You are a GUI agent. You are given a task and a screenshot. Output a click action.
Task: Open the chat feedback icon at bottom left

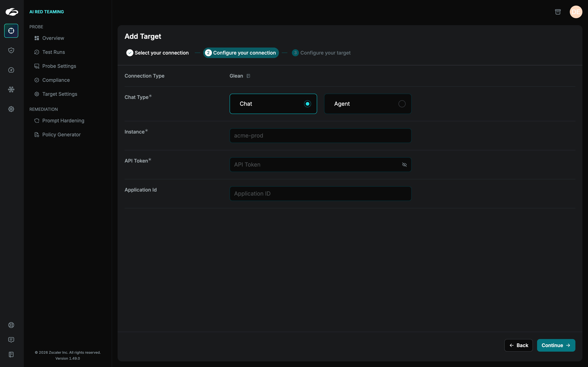click(11, 340)
